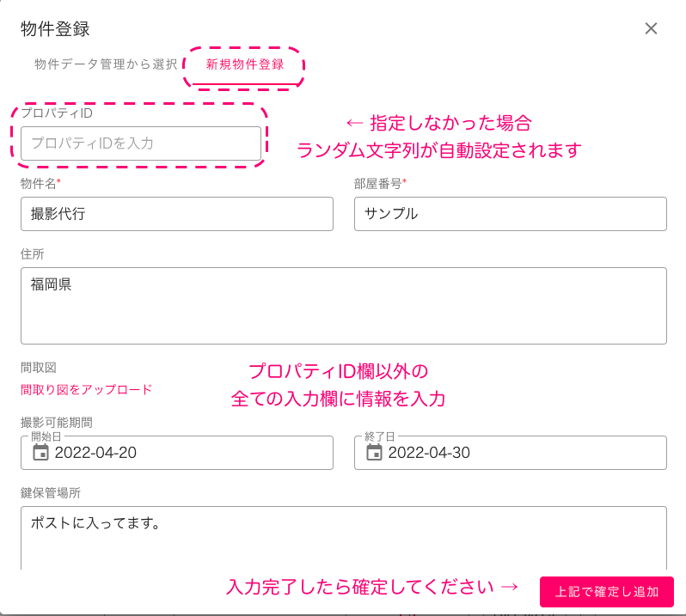Click the 物件名 required label
Image resolution: width=686 pixels, height=616 pixels.
tap(40, 184)
